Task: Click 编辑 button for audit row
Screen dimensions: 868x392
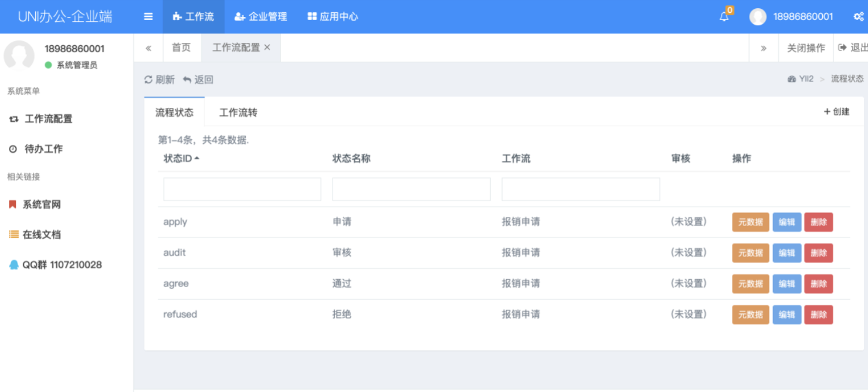Action: point(786,253)
